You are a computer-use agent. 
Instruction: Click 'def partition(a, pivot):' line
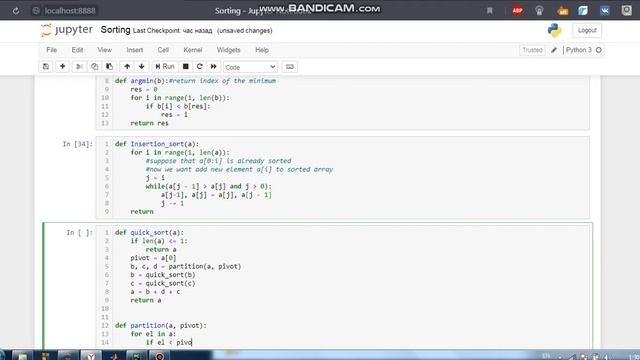161,325
